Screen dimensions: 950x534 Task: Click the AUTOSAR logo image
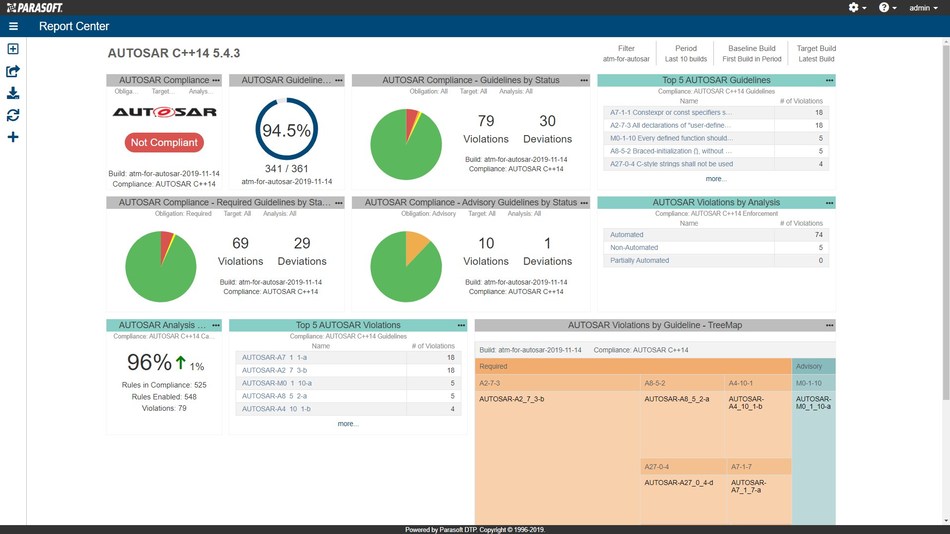pos(164,112)
